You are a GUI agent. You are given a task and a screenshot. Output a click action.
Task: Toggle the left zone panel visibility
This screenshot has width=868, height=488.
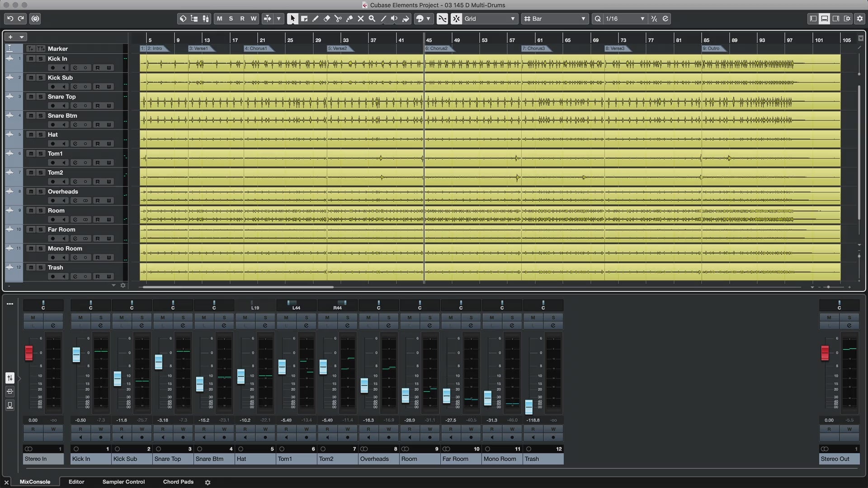(x=813, y=19)
